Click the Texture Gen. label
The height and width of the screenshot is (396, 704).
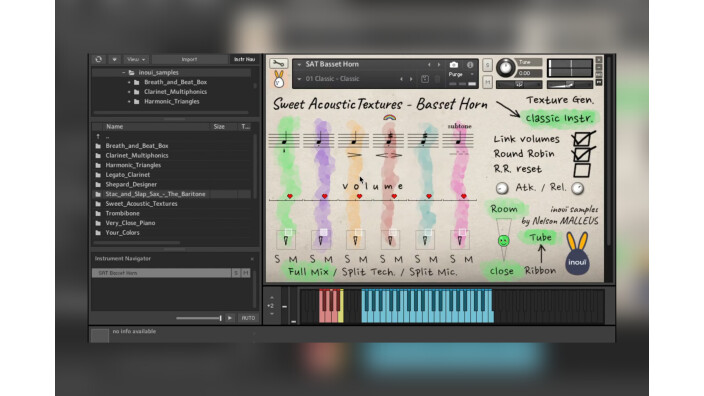(x=560, y=100)
